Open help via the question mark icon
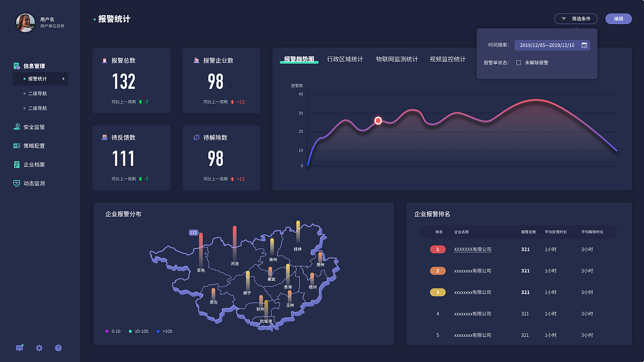The image size is (644, 362). [58, 348]
